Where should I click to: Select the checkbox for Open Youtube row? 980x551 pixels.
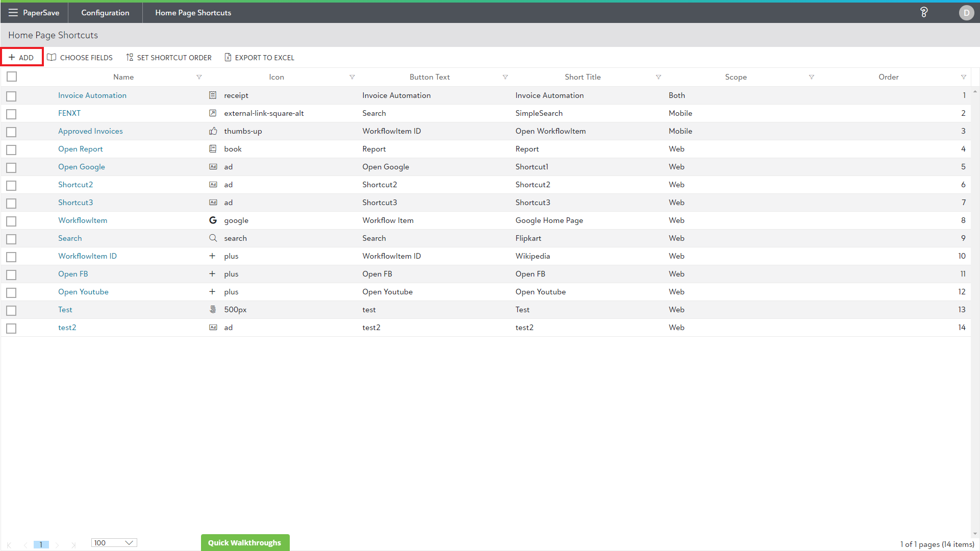pos(12,292)
